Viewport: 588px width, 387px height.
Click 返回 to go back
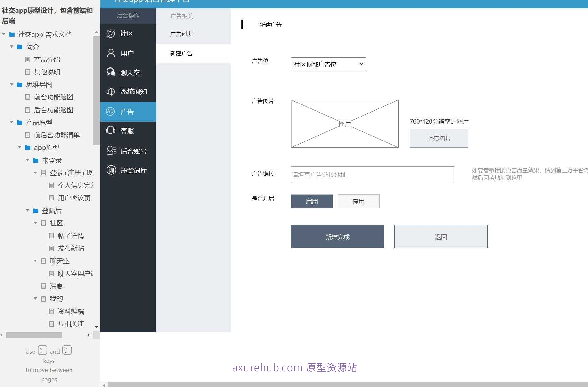(x=440, y=237)
